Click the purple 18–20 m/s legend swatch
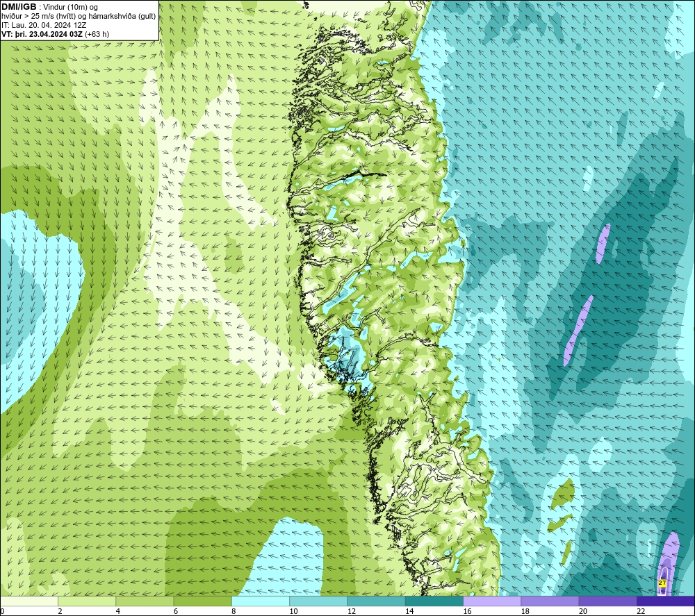This screenshot has height=616, width=695. [x=550, y=601]
